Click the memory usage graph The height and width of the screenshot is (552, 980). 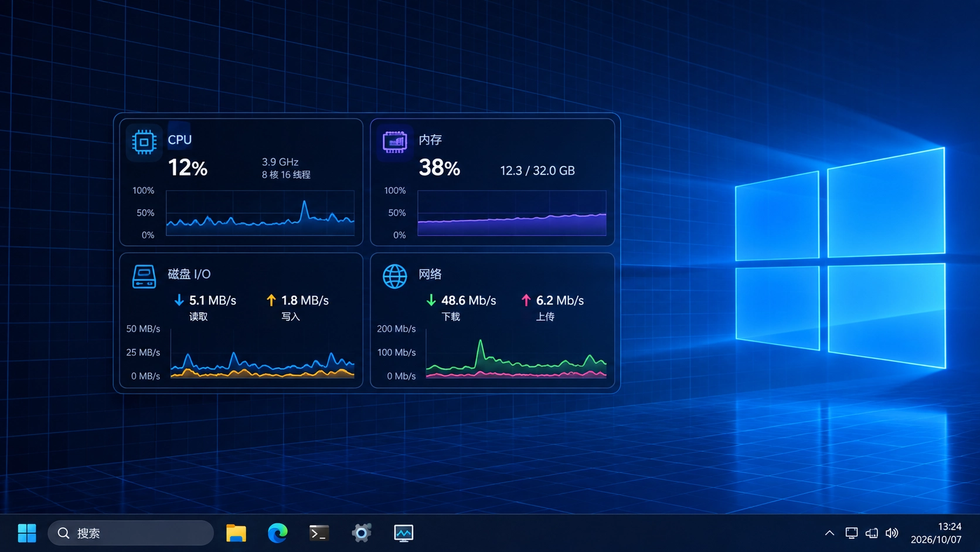512,213
